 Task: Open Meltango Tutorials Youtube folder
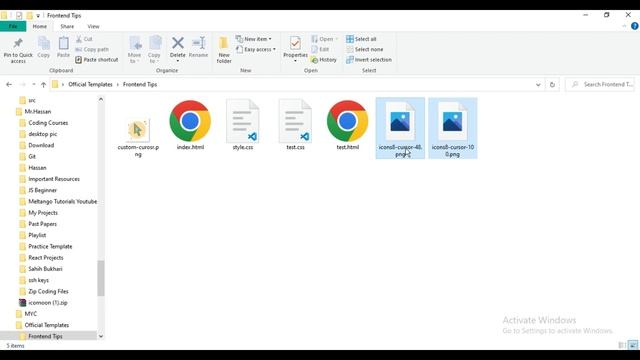point(58,202)
